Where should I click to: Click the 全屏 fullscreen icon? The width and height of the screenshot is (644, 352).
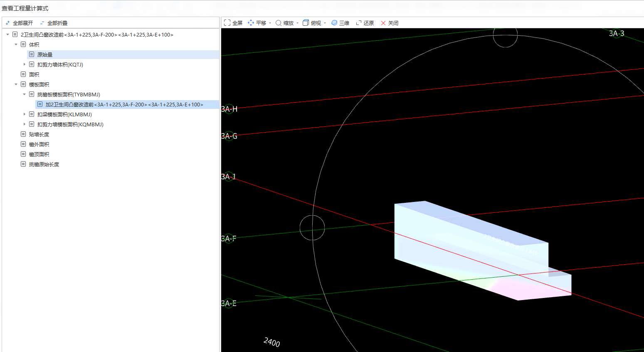(x=227, y=23)
